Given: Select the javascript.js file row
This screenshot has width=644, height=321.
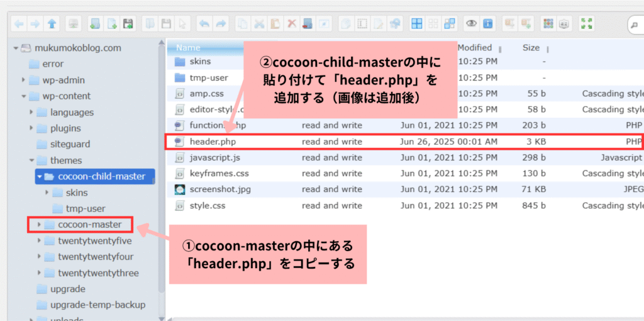Looking at the screenshot, I should point(405,157).
